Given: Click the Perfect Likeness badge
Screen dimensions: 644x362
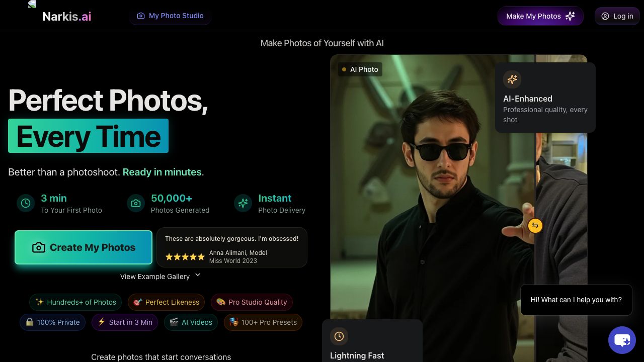Looking at the screenshot, I should [x=166, y=302].
